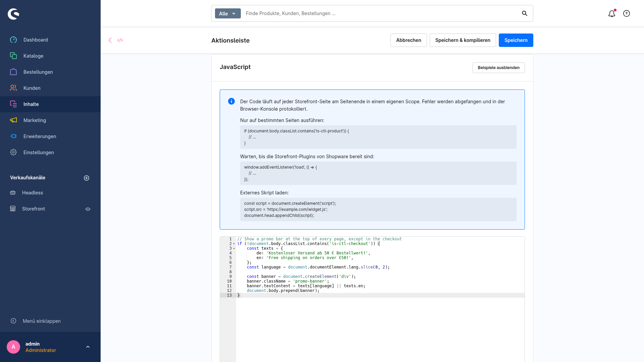The width and height of the screenshot is (644, 362).
Task: Expand the admin user menu chevron
Action: tap(88, 347)
